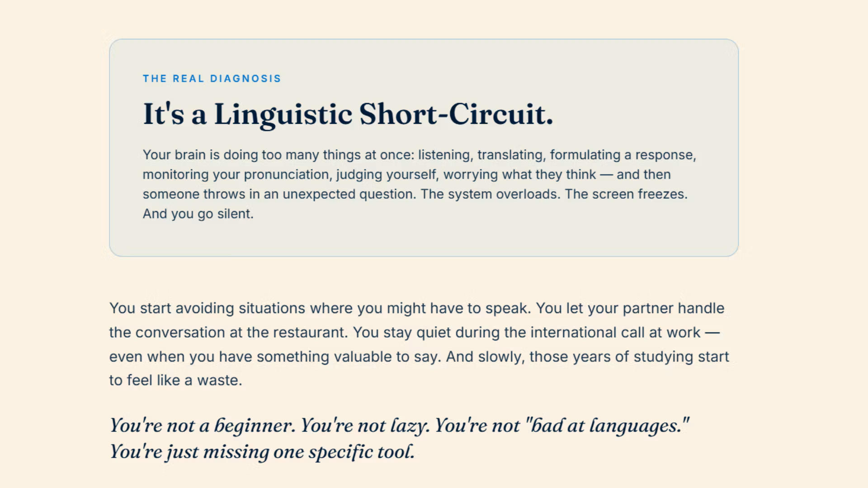
Task: Click the phrase "worrying what they think"
Action: [x=520, y=175]
